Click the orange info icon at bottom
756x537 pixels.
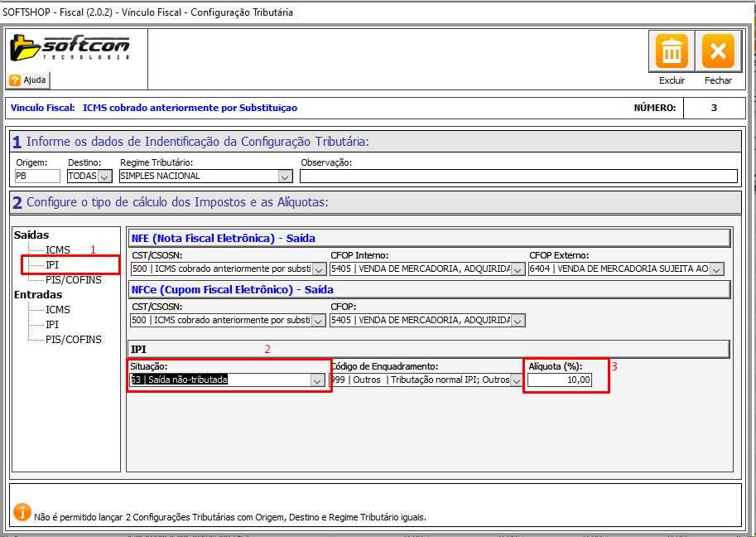[22, 512]
